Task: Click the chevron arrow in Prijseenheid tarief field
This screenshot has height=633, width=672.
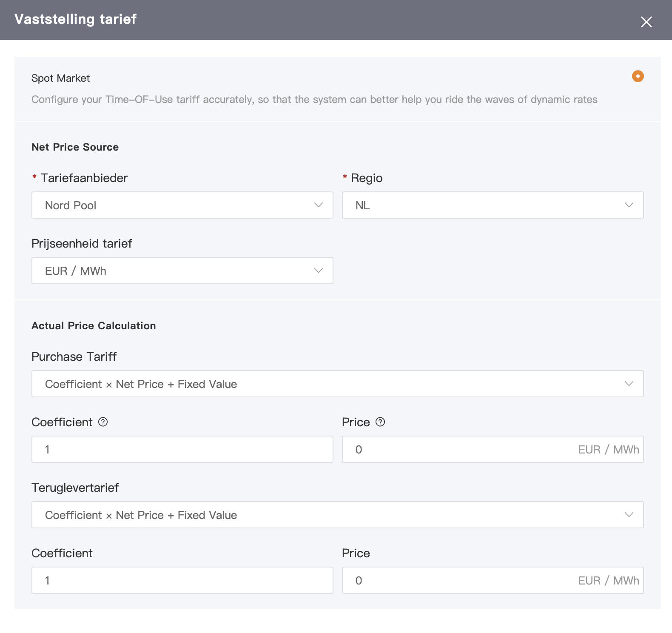Action: pyautogui.click(x=319, y=271)
